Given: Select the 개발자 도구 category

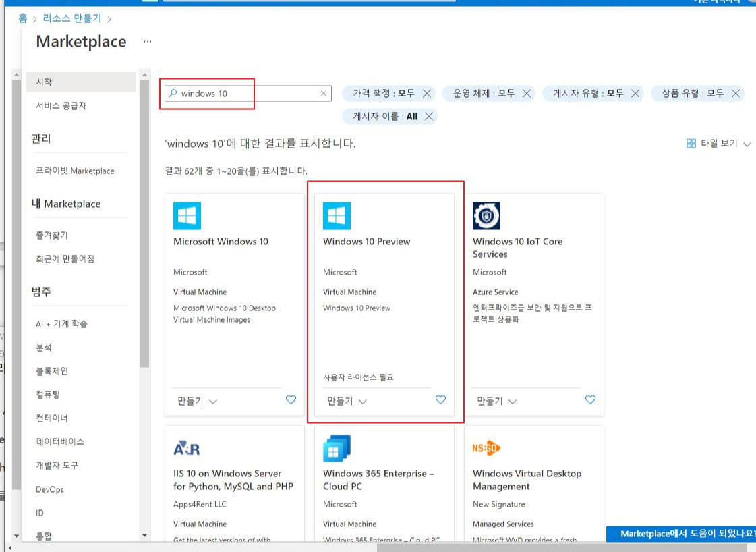Looking at the screenshot, I should pyautogui.click(x=57, y=465).
